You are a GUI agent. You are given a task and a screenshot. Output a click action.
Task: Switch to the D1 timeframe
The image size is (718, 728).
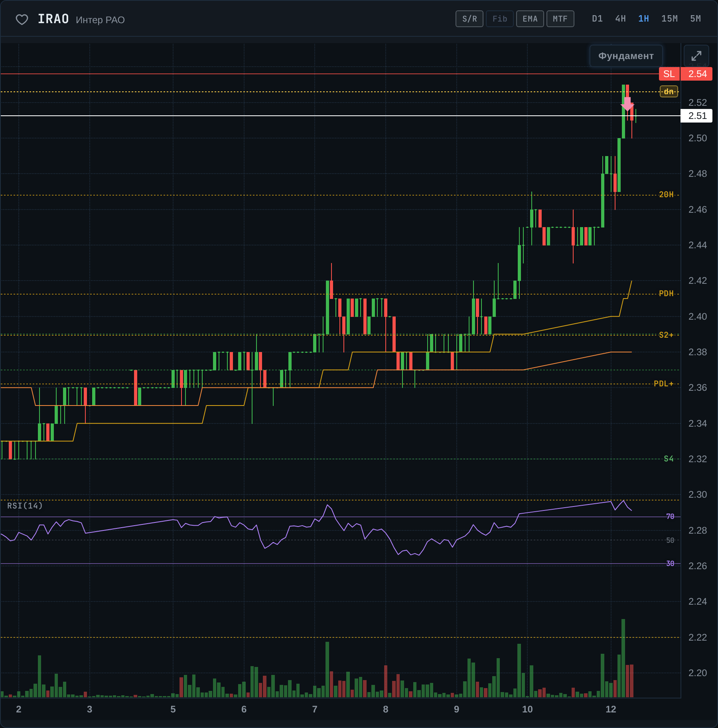597,19
